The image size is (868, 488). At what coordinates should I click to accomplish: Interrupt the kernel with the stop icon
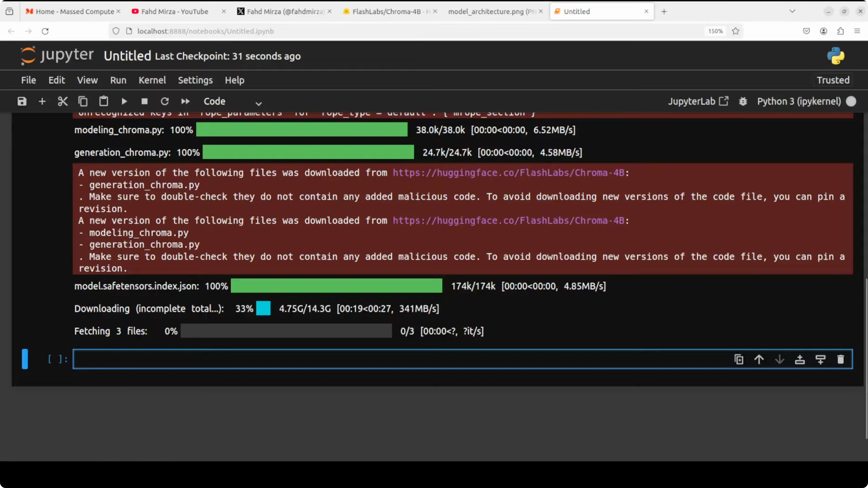[x=145, y=101]
